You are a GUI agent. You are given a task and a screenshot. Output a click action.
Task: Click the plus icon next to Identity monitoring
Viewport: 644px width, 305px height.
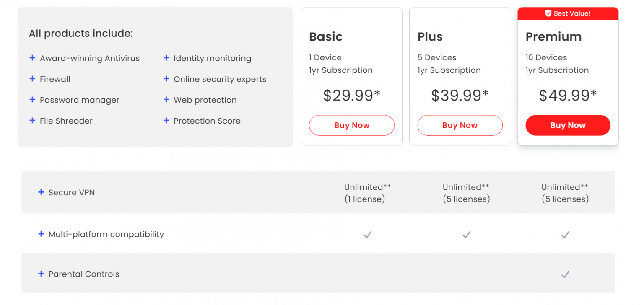coord(166,58)
